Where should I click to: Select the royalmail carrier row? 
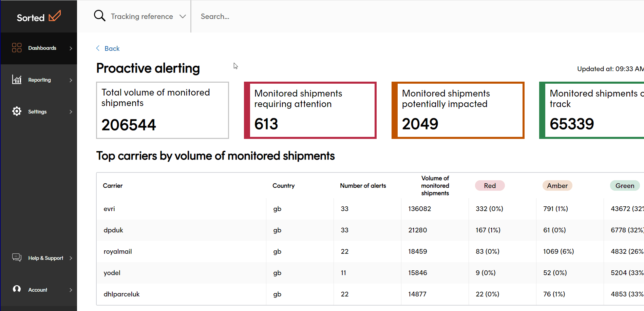coord(118,251)
